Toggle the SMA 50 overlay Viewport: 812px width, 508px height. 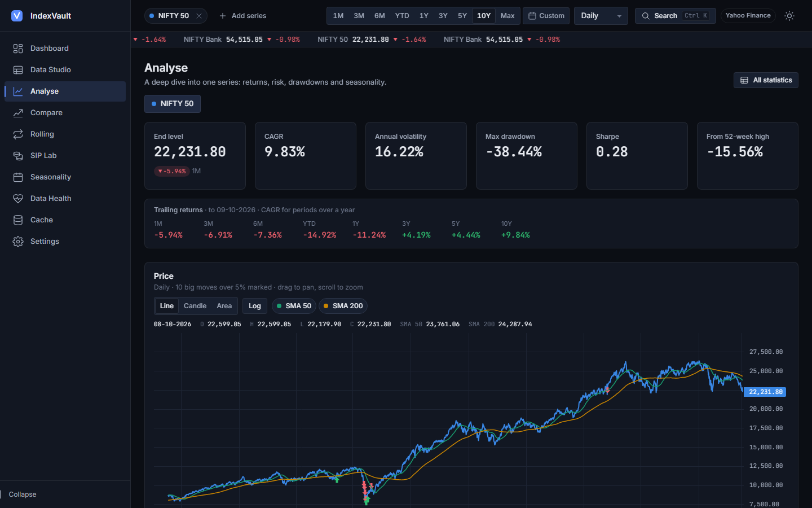(294, 306)
